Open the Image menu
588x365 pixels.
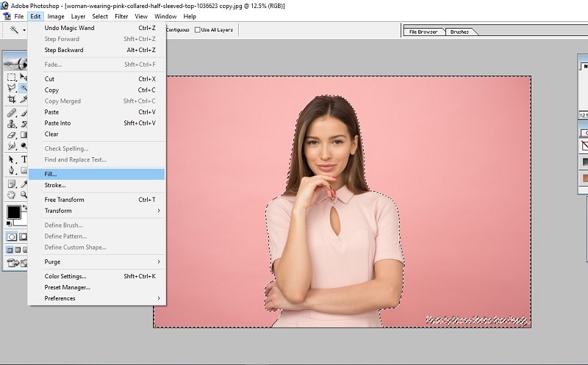point(56,16)
